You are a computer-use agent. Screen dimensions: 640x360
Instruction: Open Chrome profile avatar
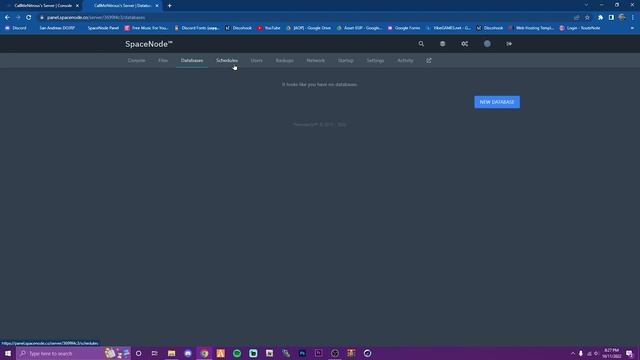click(622, 17)
